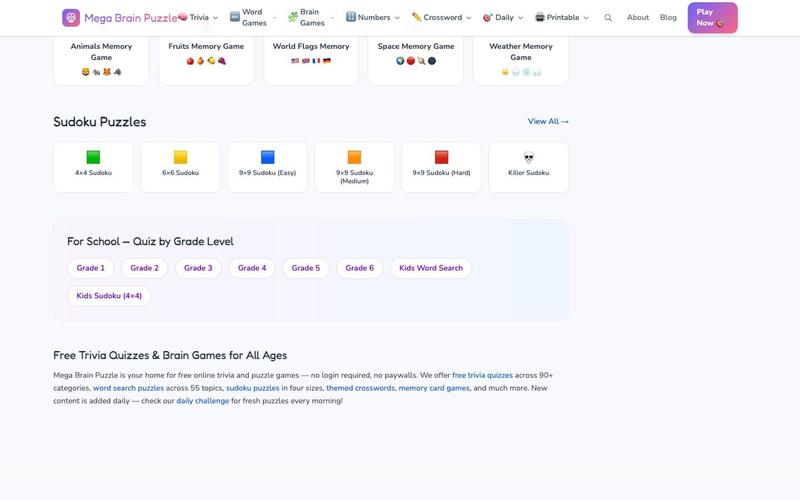Select the Grade 6 quiz chip

(x=360, y=268)
